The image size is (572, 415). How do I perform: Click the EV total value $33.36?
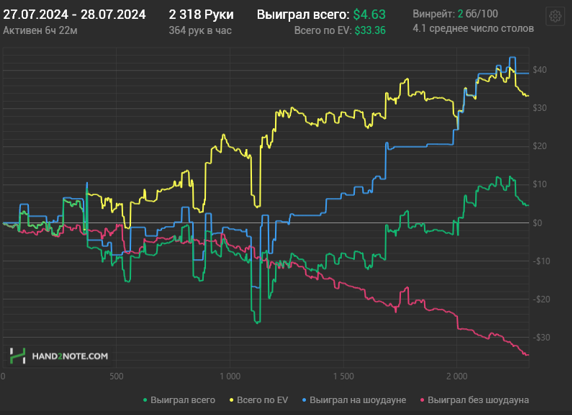click(x=370, y=30)
